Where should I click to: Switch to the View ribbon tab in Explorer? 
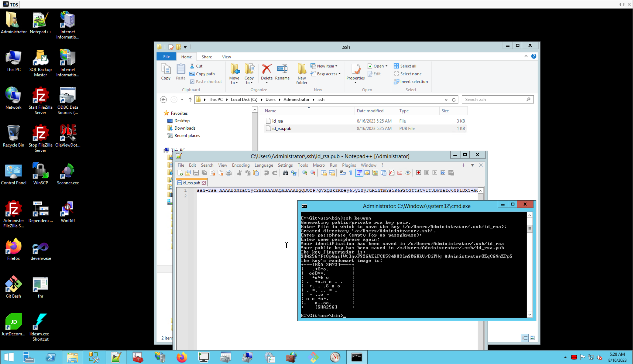coord(226,57)
